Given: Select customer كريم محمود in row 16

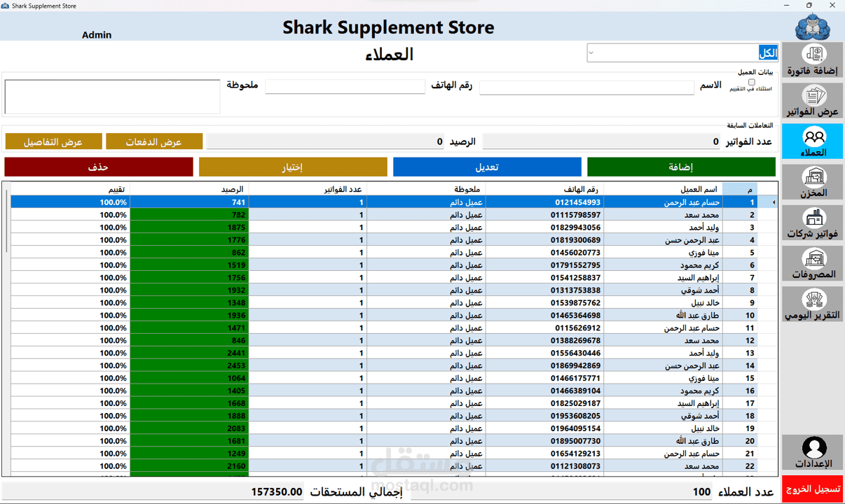Looking at the screenshot, I should (663, 391).
